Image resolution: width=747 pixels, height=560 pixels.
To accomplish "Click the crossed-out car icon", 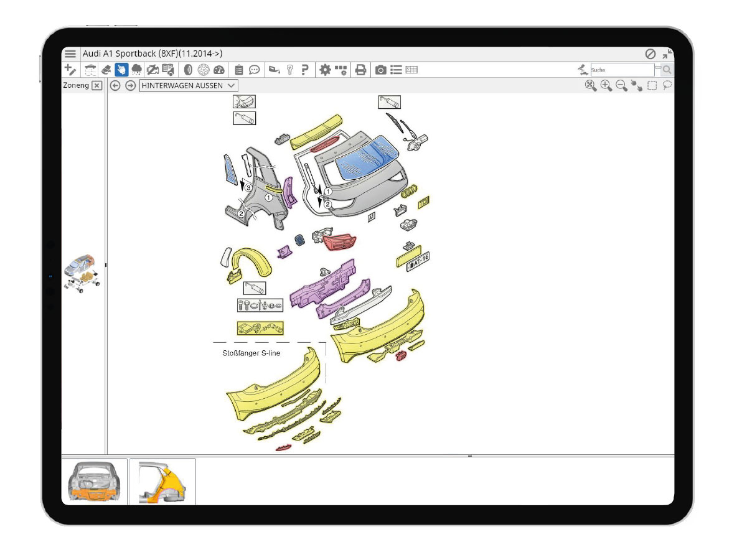I will (x=152, y=70).
